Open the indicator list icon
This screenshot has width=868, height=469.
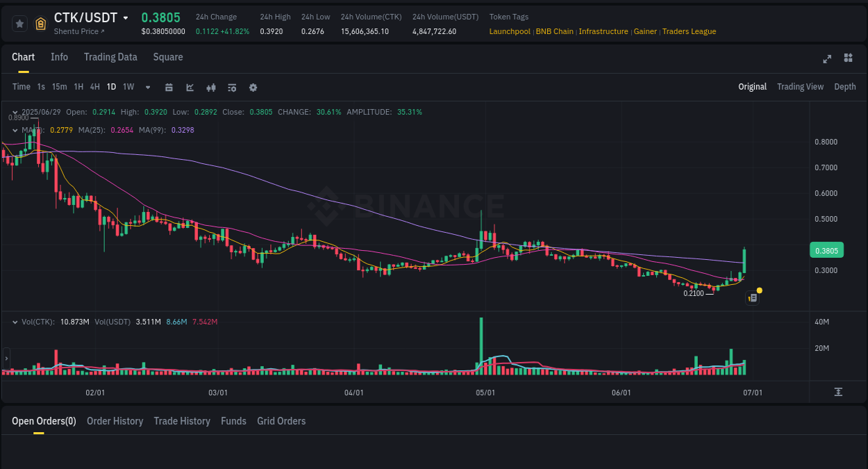pyautogui.click(x=231, y=87)
